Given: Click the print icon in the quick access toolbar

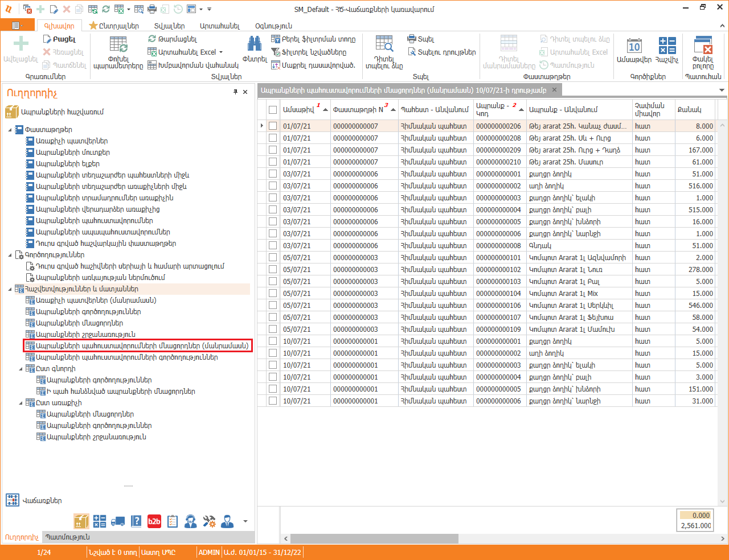Looking at the screenshot, I should tap(151, 9).
